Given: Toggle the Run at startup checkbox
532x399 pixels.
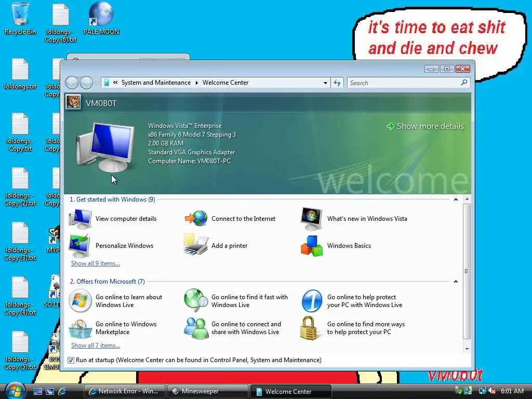Looking at the screenshot, I should [x=71, y=361].
